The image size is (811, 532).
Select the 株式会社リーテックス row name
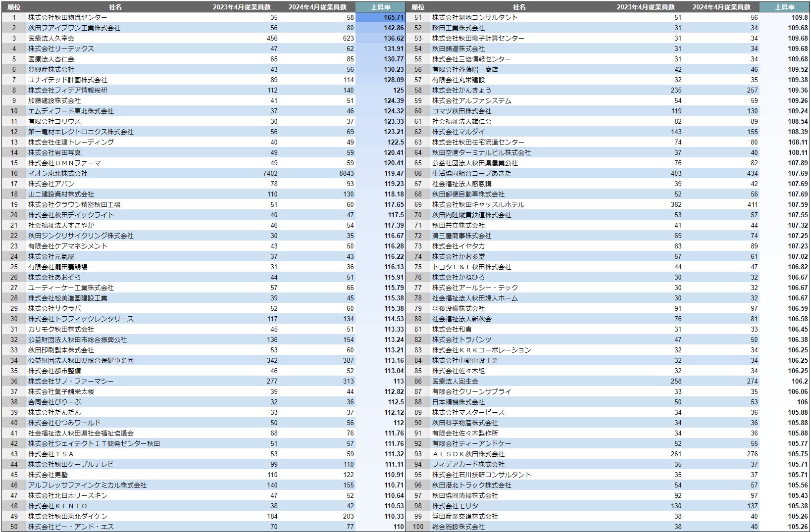(x=61, y=48)
